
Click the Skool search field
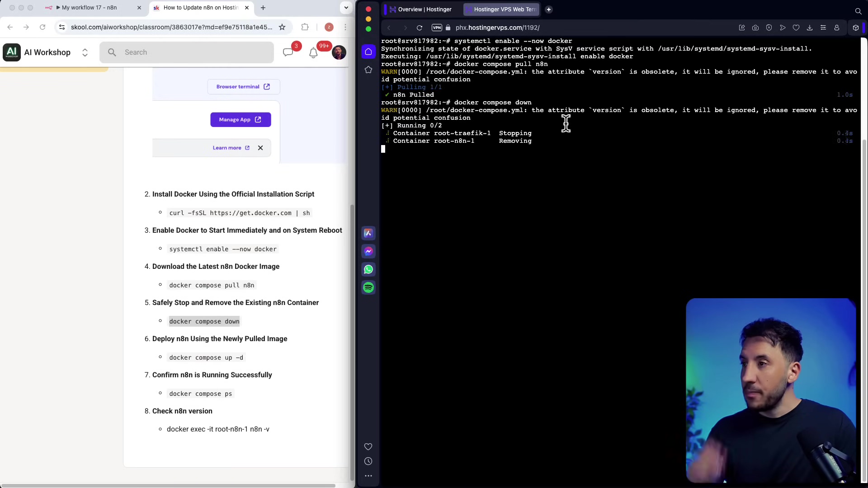(187, 52)
